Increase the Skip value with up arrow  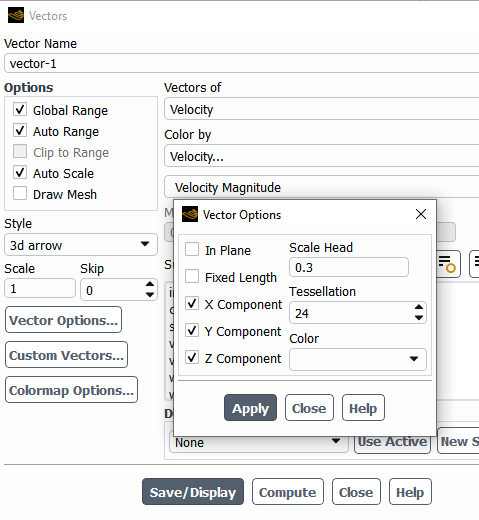tap(150, 284)
